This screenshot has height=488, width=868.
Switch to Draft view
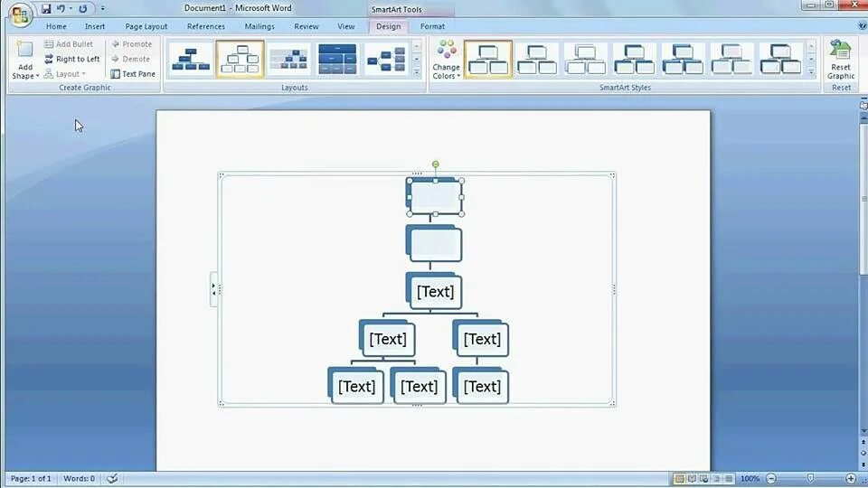coord(729,479)
